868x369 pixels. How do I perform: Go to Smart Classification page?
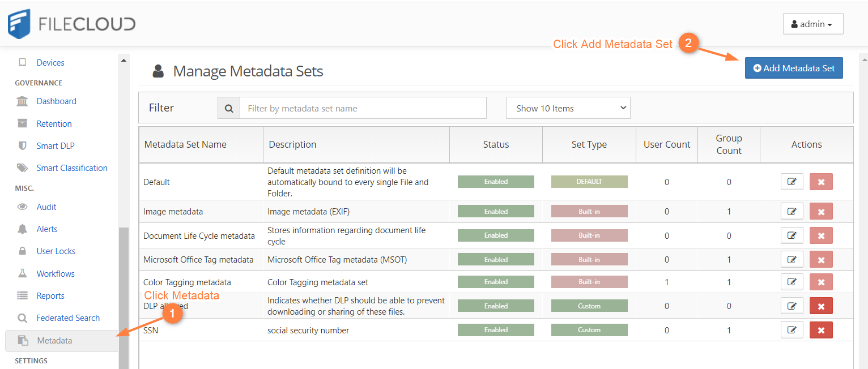(x=72, y=168)
